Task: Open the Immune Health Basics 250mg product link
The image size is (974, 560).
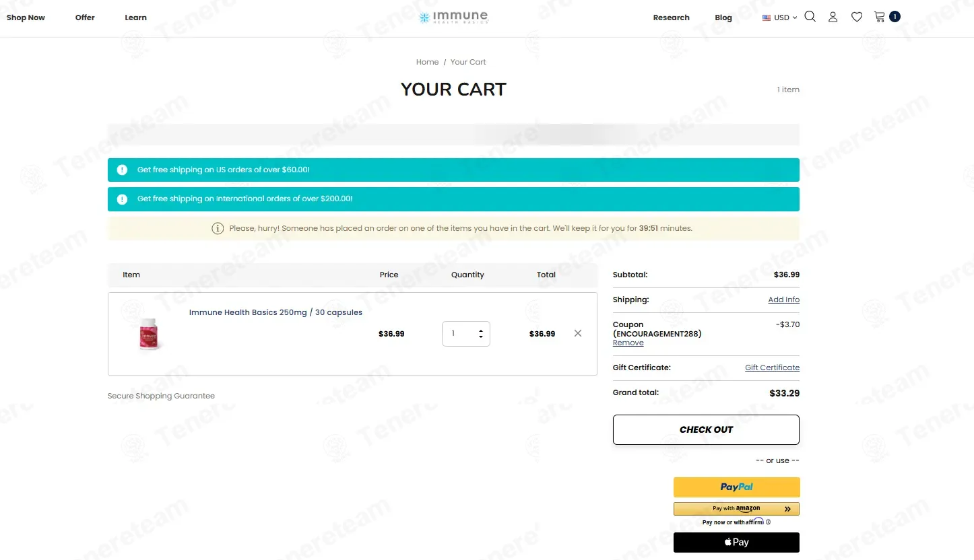Action: point(275,312)
